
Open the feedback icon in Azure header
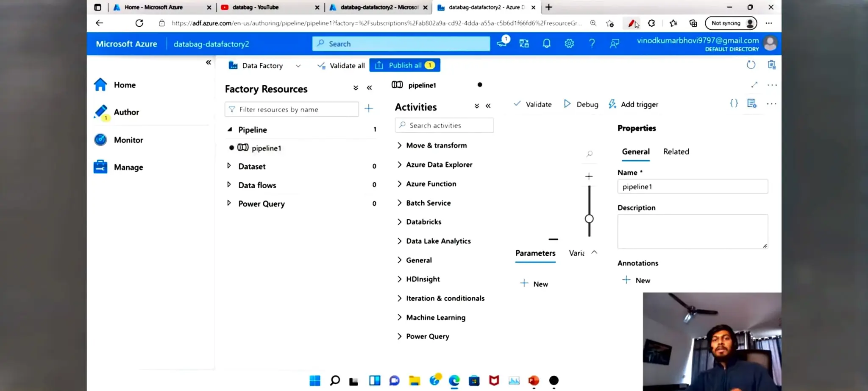pos(615,43)
